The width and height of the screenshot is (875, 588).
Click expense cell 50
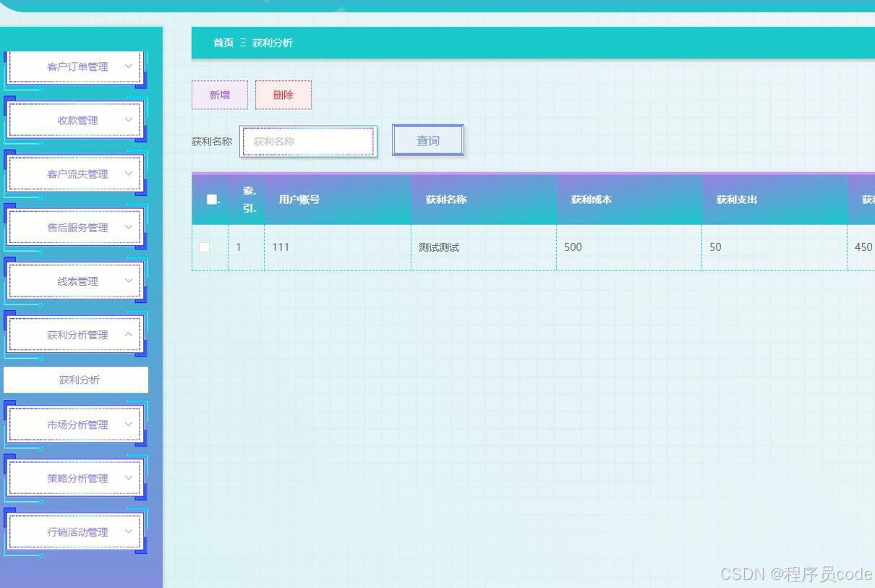[x=715, y=247]
